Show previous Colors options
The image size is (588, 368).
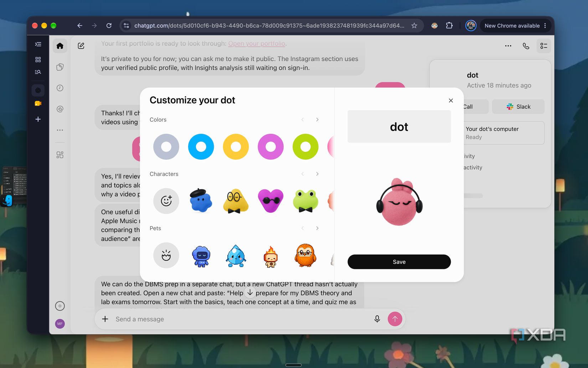(303, 119)
